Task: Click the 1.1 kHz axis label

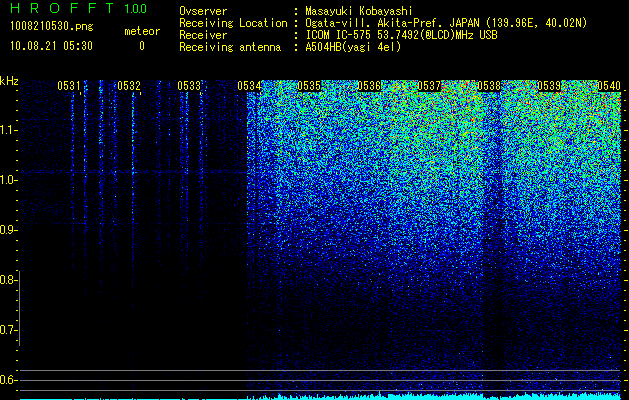Action: point(8,130)
